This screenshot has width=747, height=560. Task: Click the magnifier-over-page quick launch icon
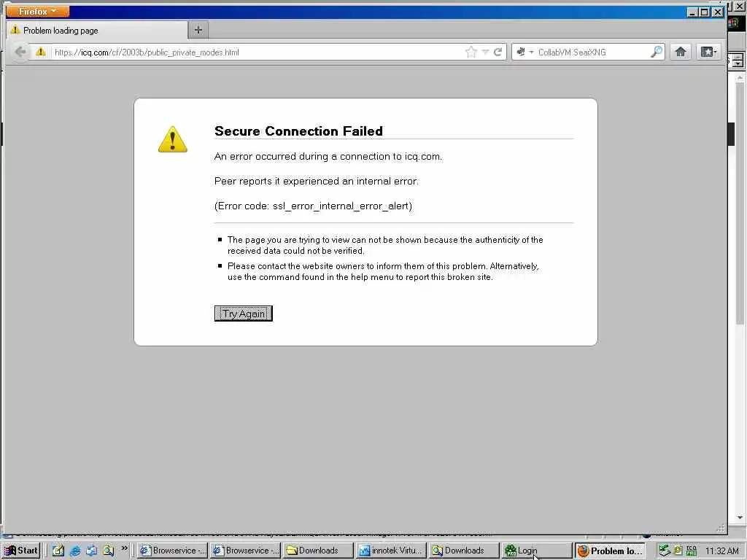click(108, 551)
